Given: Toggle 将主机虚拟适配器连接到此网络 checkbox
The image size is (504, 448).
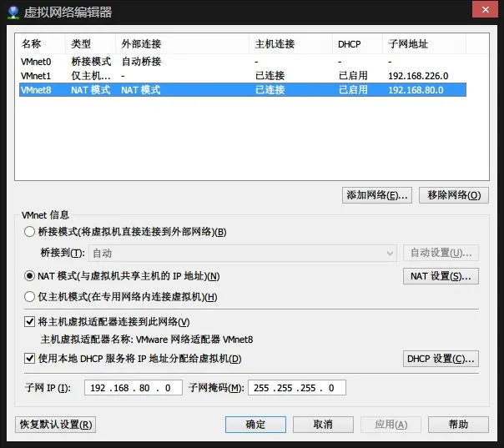Looking at the screenshot, I should tap(29, 322).
